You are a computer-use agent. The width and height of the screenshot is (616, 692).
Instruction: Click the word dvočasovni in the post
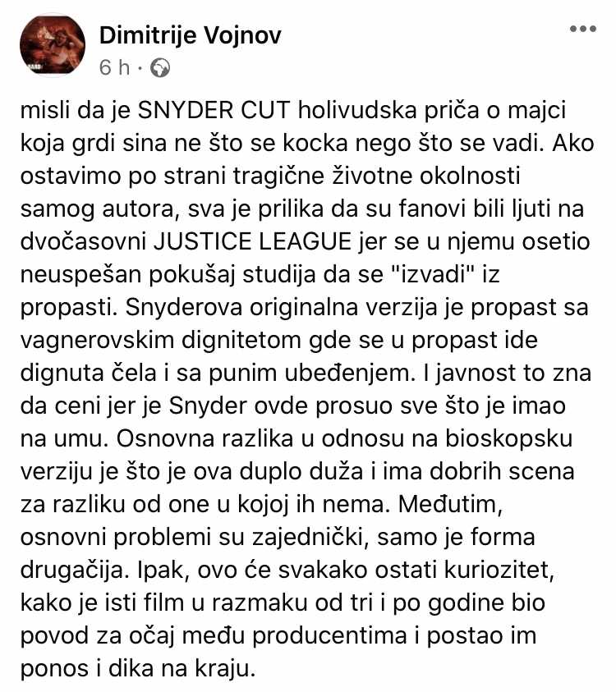[x=83, y=242]
